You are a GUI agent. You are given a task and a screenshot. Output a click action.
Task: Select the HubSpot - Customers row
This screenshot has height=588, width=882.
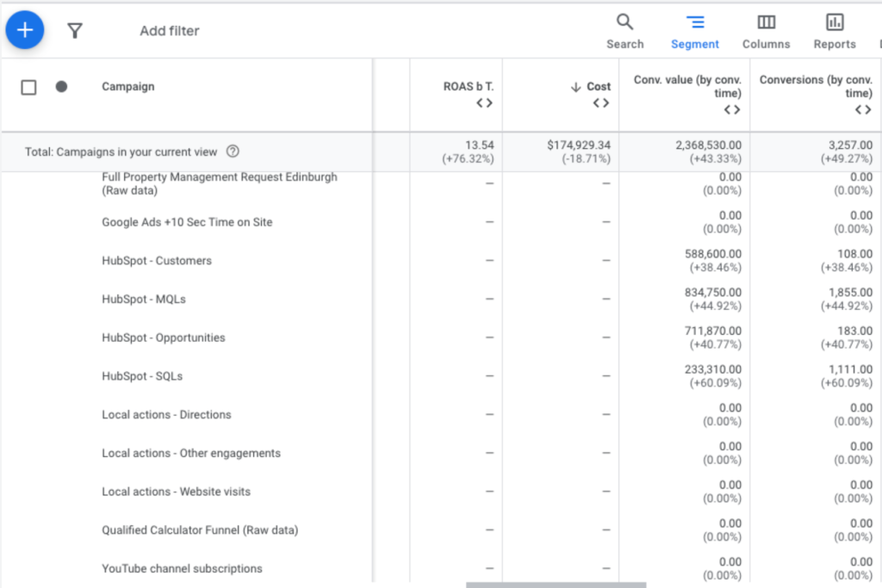pos(157,261)
